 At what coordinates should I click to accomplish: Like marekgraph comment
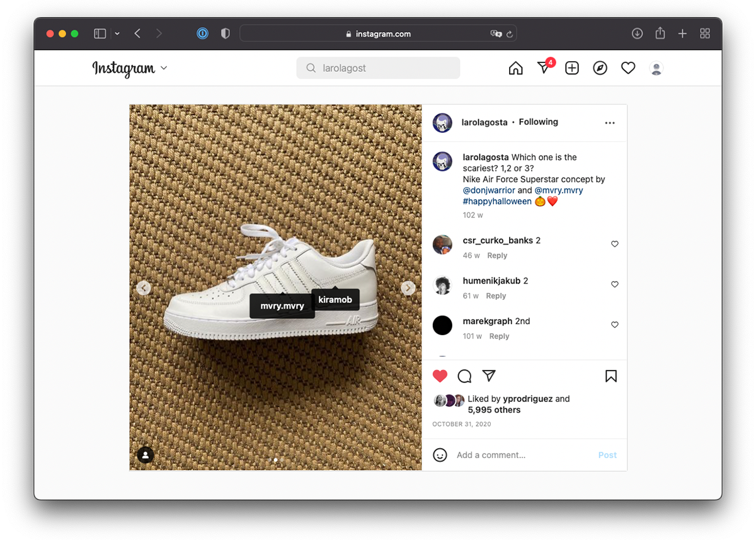click(615, 325)
